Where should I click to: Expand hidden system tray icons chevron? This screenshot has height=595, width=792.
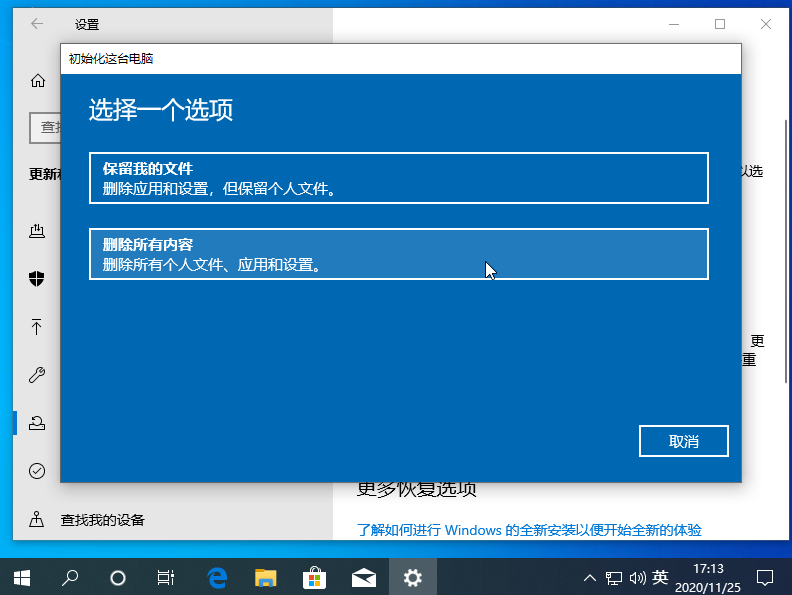(590, 578)
